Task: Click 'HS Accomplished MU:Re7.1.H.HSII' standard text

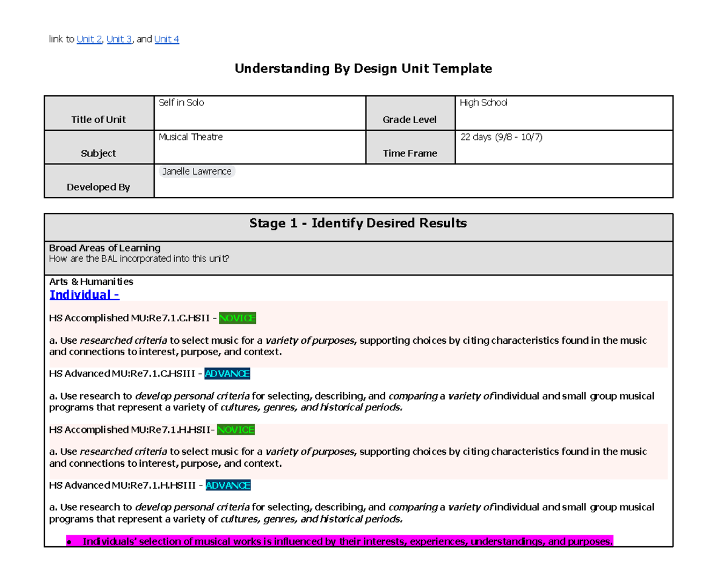Action: [129, 430]
